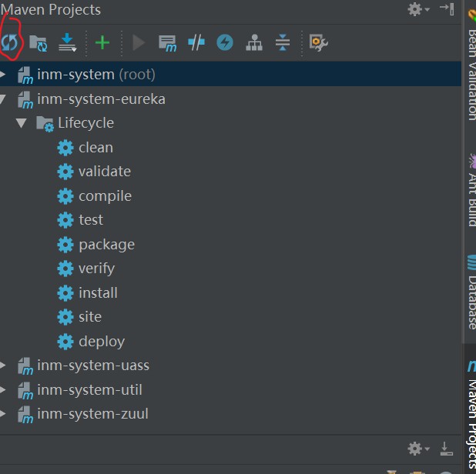The height and width of the screenshot is (474, 476).
Task: Select inm-system-eureka project row
Action: tap(230, 98)
